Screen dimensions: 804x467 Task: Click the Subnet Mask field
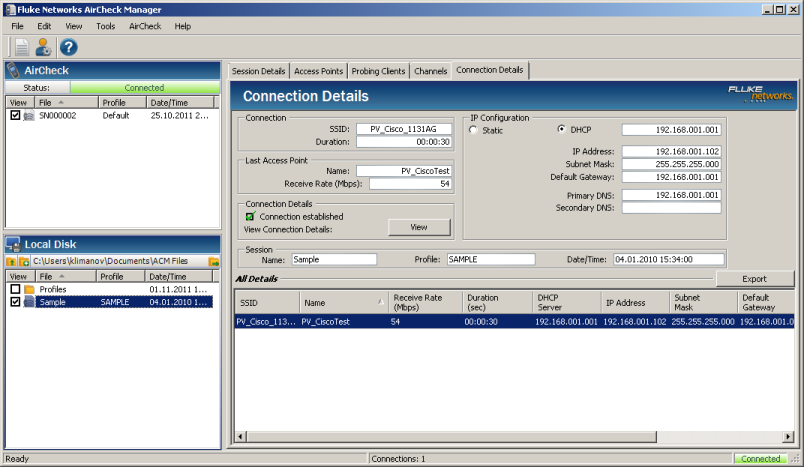pos(672,164)
